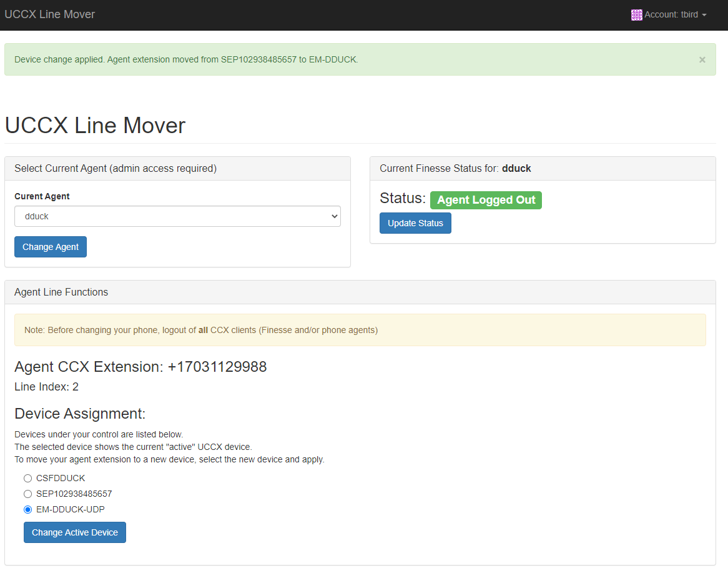Click the Change Active Device button
This screenshot has width=728, height=573.
click(x=75, y=532)
